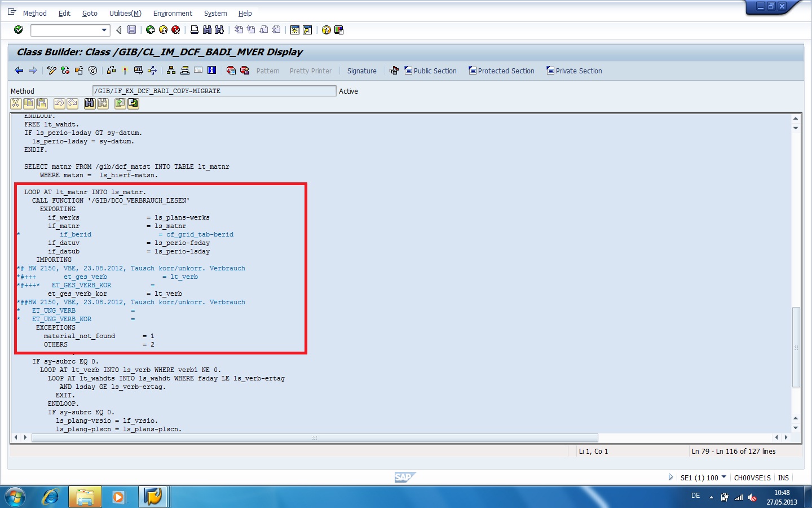Click the Signature button
The height and width of the screenshot is (508, 812).
coord(361,71)
